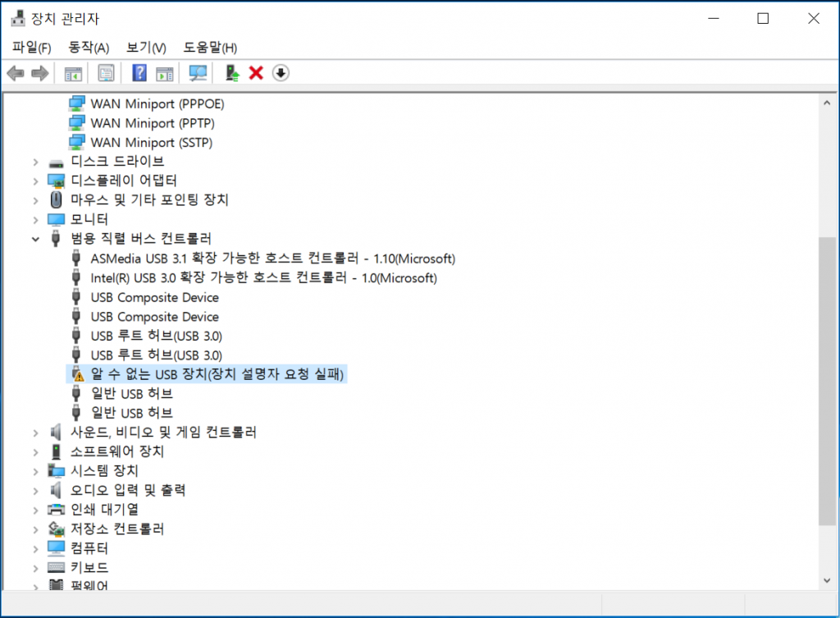
Task: Click the Update driver toolbar icon
Action: point(232,73)
